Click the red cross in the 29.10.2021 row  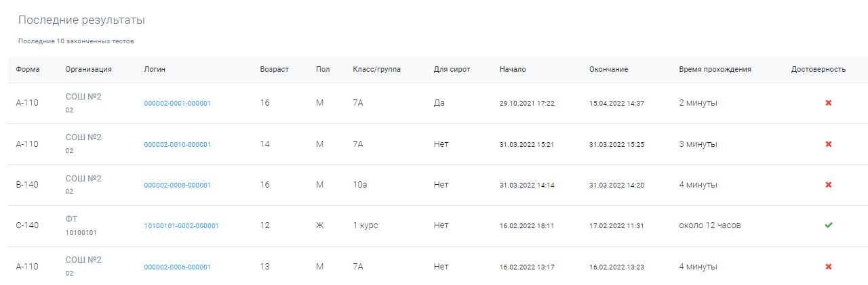pyautogui.click(x=828, y=103)
